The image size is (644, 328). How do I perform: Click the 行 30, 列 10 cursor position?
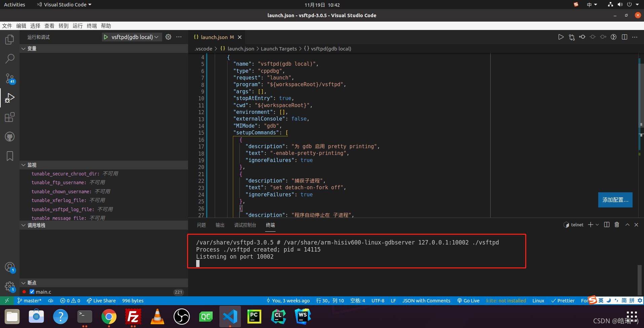coord(330,301)
